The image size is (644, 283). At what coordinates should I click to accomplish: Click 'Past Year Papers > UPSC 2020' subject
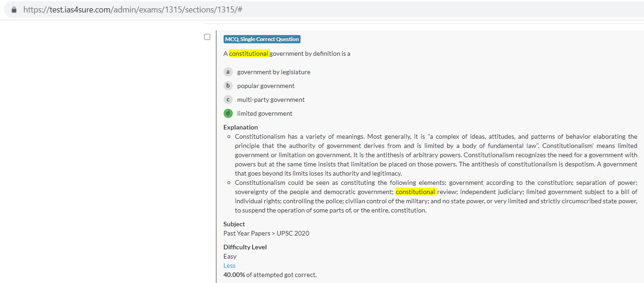(266, 233)
